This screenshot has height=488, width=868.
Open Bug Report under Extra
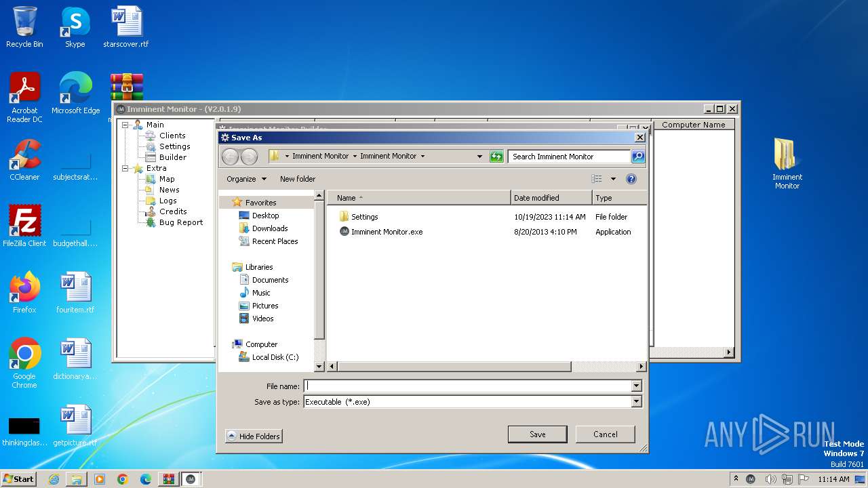(x=181, y=222)
